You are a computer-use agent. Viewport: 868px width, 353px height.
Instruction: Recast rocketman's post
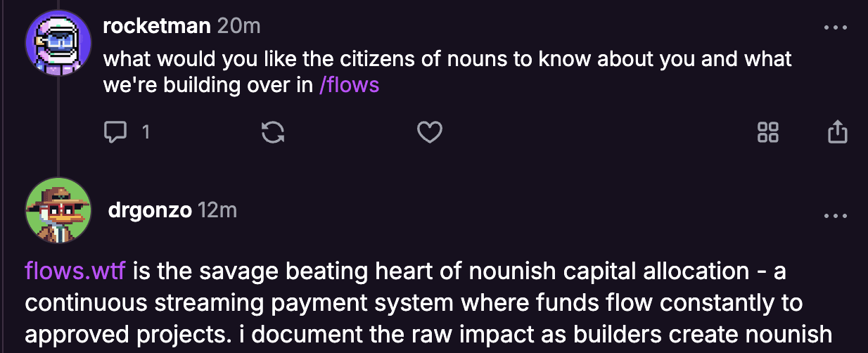(x=272, y=131)
